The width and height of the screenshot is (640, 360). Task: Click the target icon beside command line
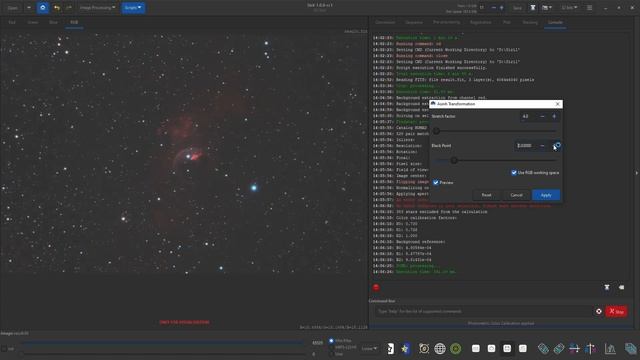(x=599, y=311)
